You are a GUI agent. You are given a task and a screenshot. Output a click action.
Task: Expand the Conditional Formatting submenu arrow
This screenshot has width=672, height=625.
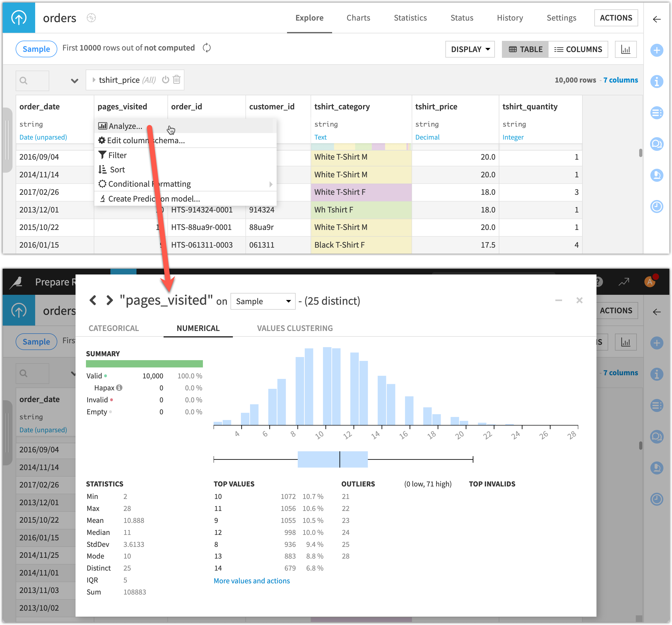point(271,184)
